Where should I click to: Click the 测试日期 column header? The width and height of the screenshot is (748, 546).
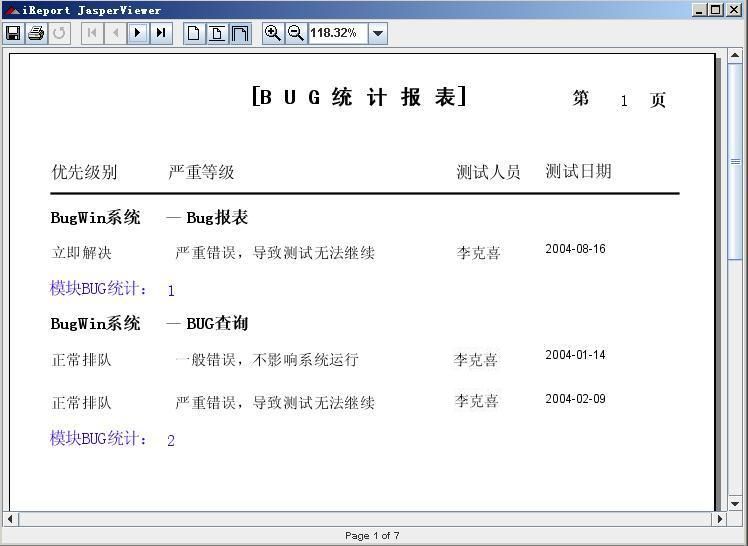tap(578, 171)
